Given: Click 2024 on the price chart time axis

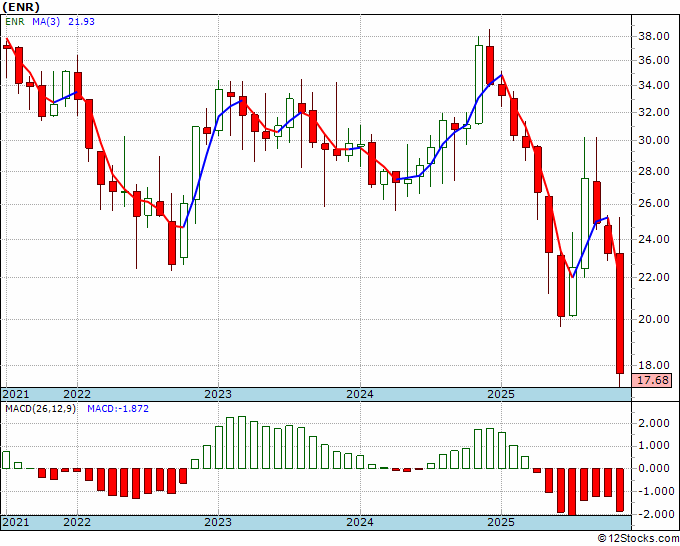Looking at the screenshot, I should (x=360, y=394).
